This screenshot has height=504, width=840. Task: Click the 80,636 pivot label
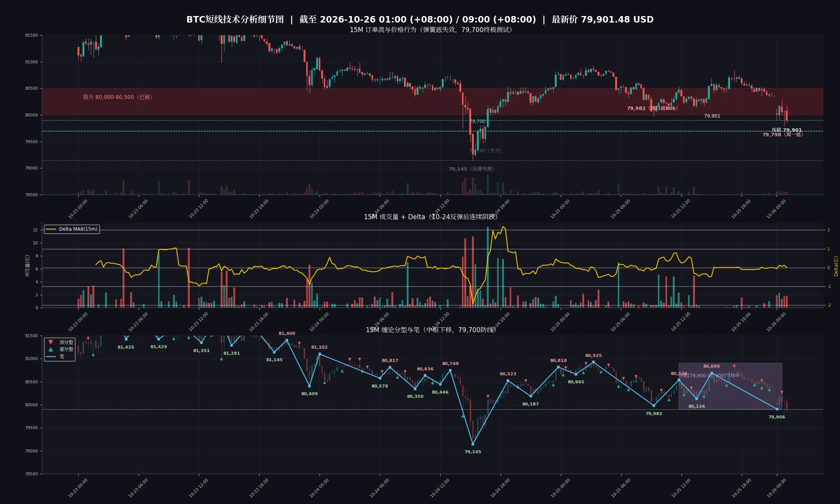pos(425,369)
